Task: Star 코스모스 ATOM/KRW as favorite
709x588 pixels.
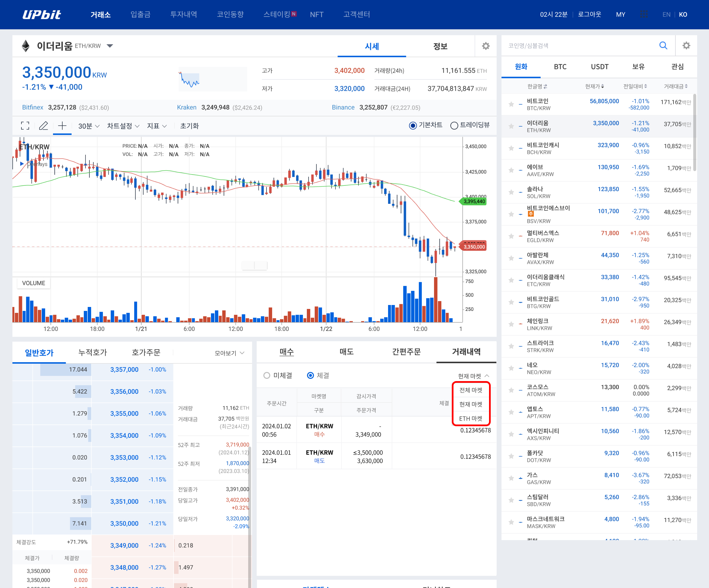Action: tap(511, 390)
